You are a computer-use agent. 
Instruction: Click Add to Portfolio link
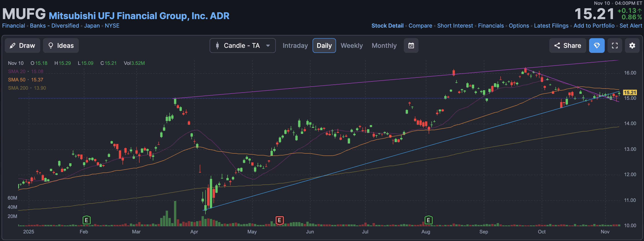594,26
